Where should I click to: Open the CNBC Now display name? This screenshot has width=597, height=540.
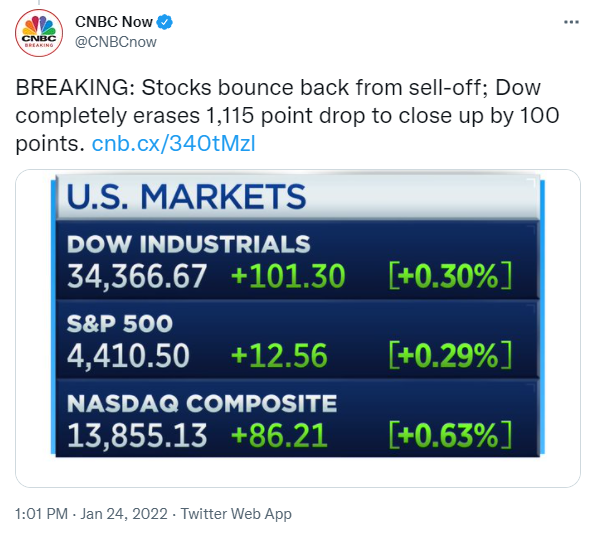coord(114,22)
